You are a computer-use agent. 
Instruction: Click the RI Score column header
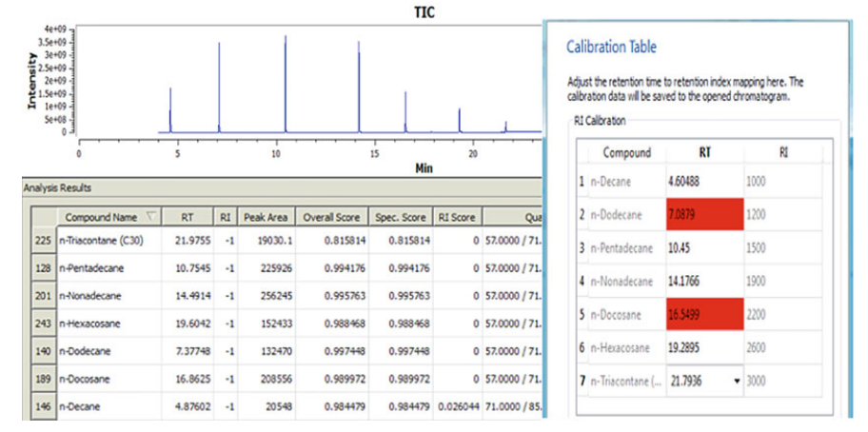(455, 216)
